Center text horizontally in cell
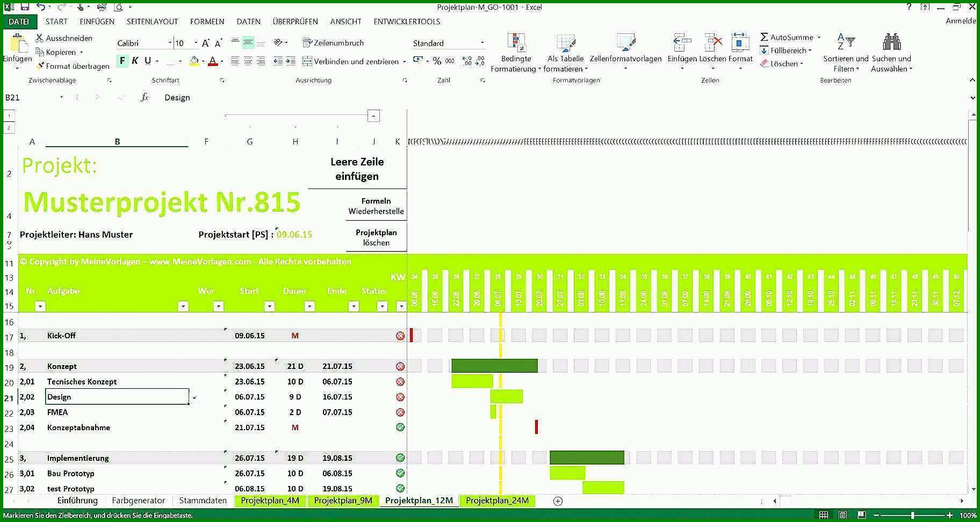980x522 pixels. tap(248, 61)
